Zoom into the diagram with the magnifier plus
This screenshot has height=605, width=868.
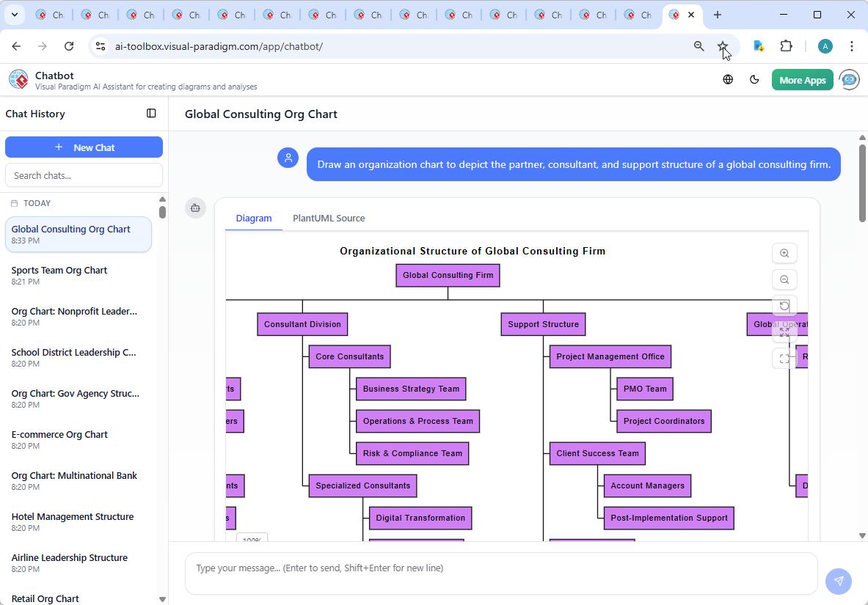784,253
